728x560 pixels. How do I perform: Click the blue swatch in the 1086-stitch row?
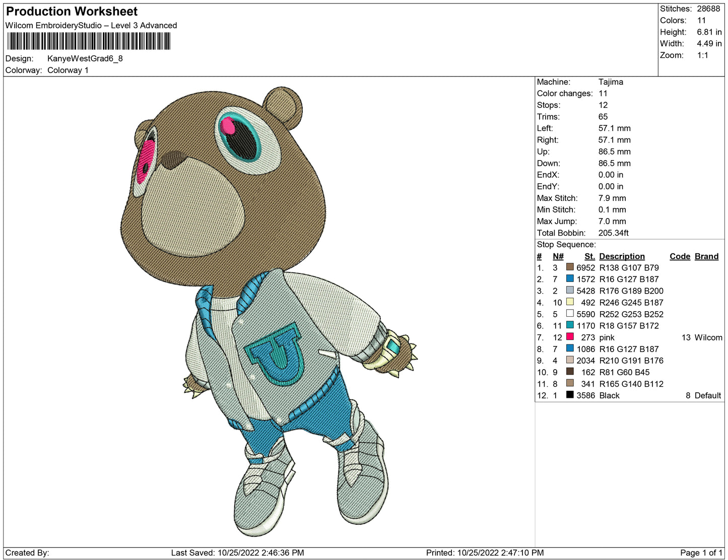pyautogui.click(x=570, y=348)
